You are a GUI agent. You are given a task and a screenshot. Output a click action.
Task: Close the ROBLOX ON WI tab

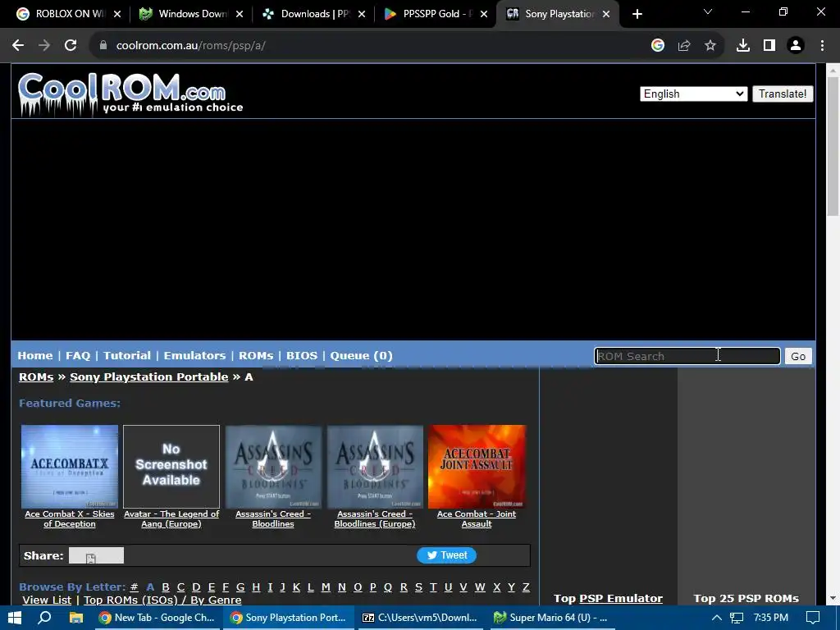tap(117, 14)
